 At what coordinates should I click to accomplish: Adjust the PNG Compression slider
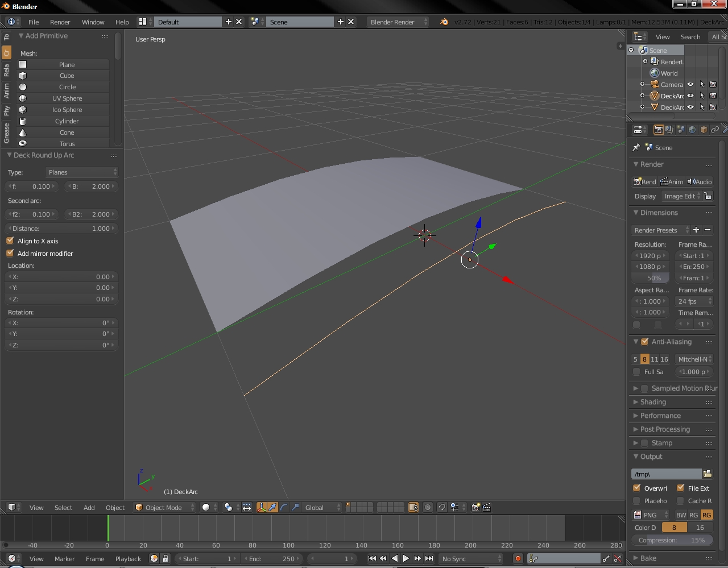[672, 540]
